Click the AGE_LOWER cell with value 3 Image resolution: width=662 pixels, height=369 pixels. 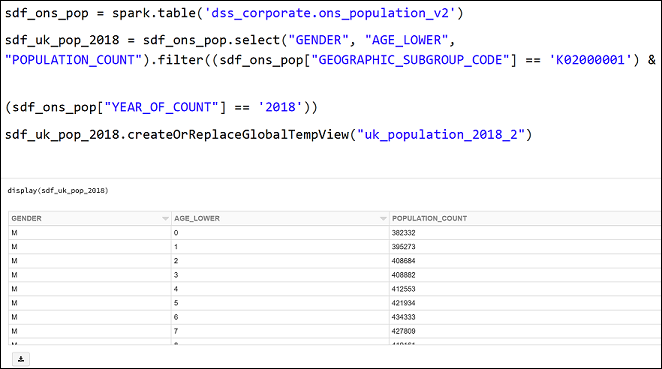(280, 275)
